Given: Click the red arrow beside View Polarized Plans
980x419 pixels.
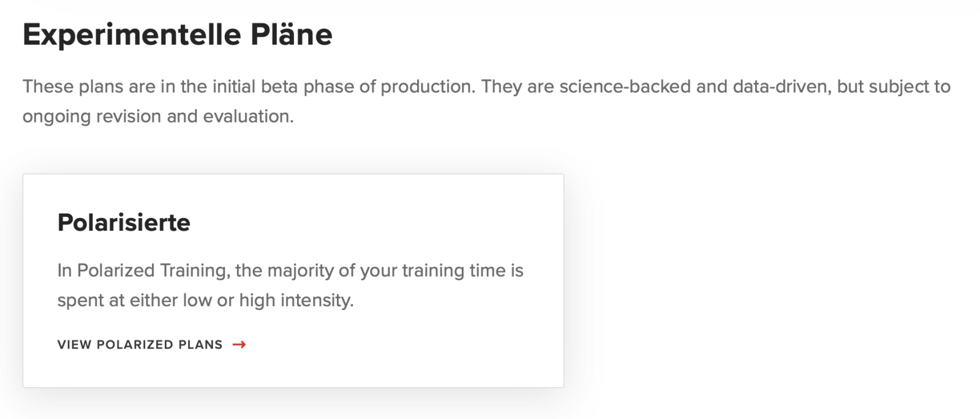Looking at the screenshot, I should (x=239, y=345).
